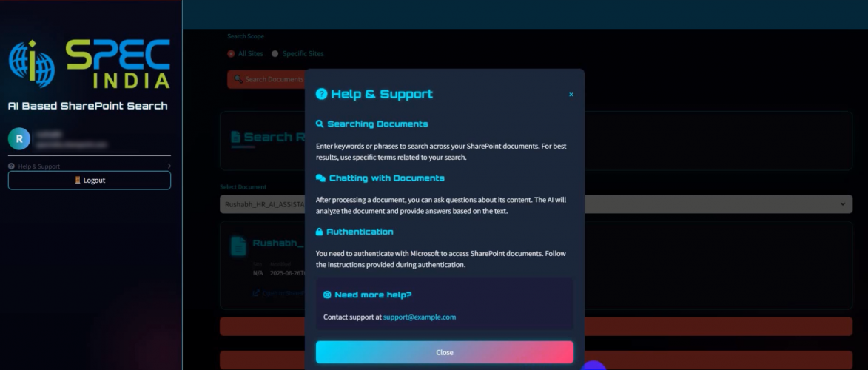Click the lifebuoy icon beside Need more help?
Image resolution: width=868 pixels, height=370 pixels.
327,295
